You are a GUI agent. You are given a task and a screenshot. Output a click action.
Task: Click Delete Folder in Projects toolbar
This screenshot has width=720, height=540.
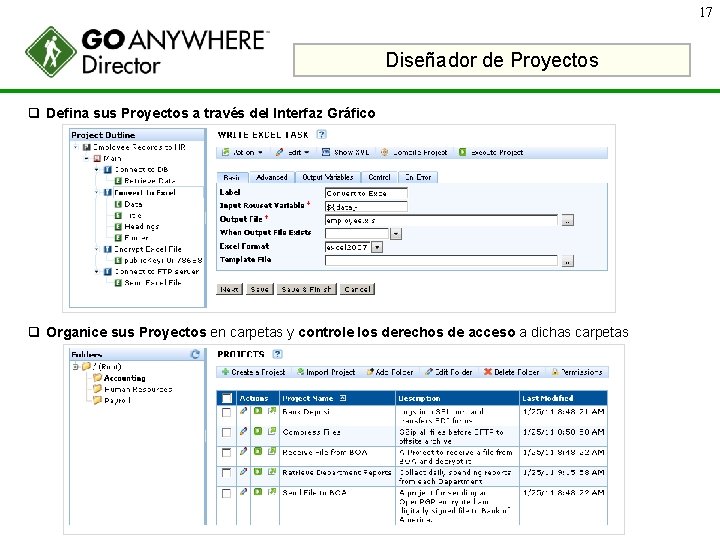(512, 372)
